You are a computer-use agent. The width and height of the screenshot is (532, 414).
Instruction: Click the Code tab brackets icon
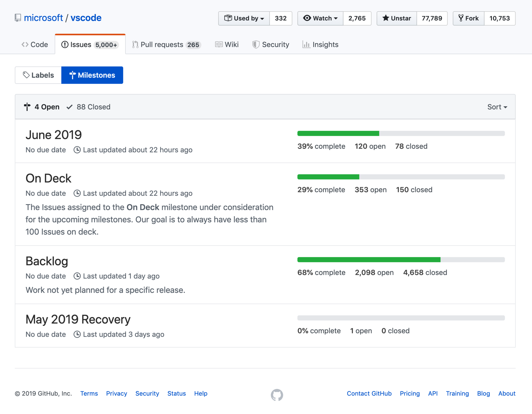tap(25, 45)
